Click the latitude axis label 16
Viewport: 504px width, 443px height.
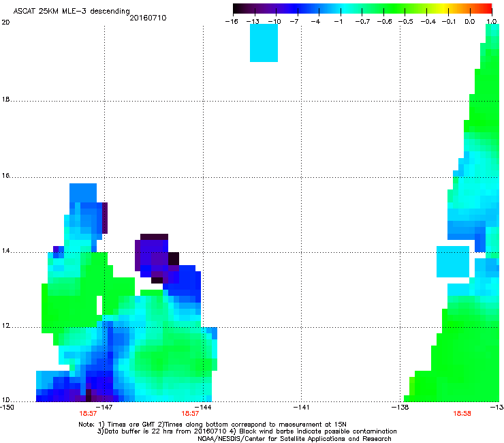click(x=5, y=176)
